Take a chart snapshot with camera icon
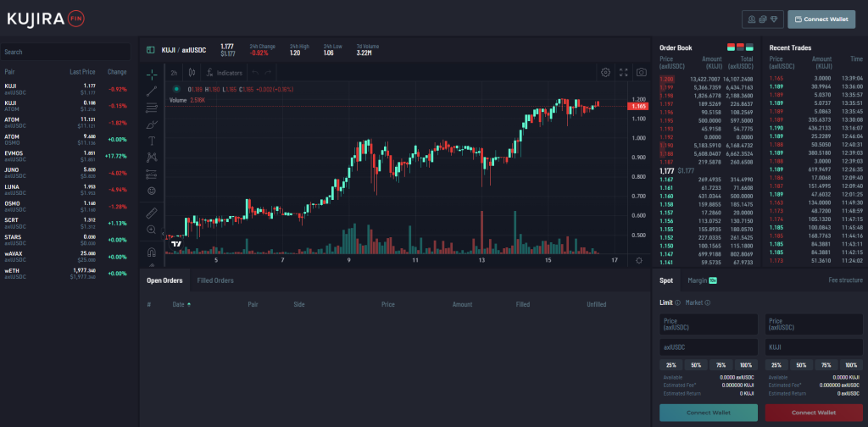Viewport: 868px width, 427px height. (641, 73)
